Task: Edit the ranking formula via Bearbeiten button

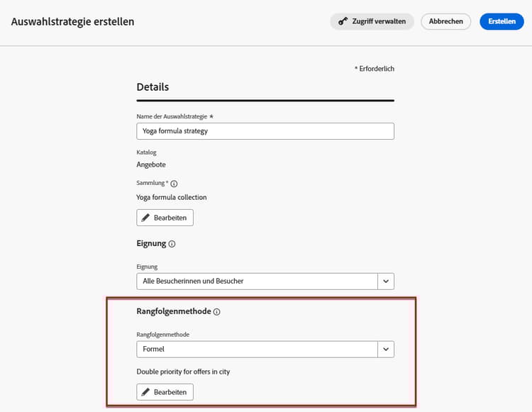Action: pos(165,392)
